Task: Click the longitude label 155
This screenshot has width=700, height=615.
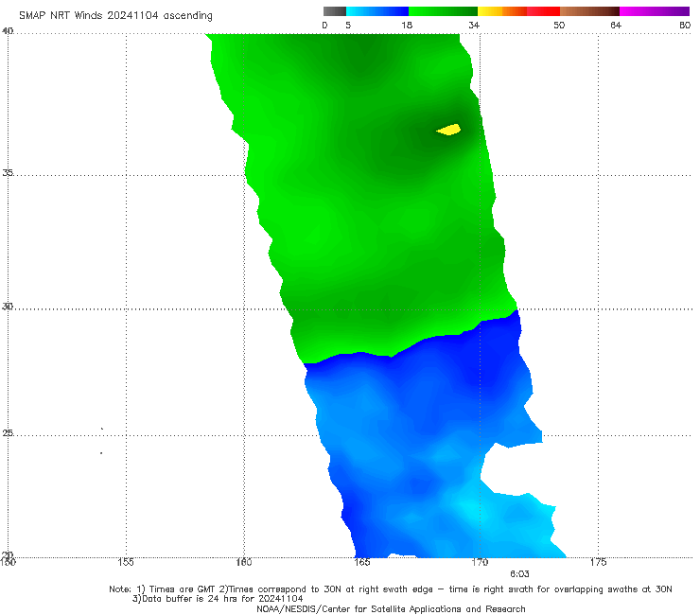Action: click(126, 562)
